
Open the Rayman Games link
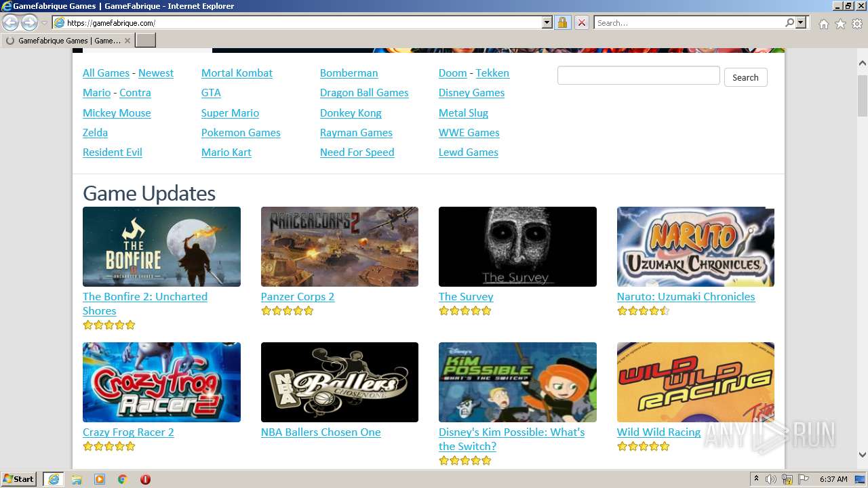(356, 133)
